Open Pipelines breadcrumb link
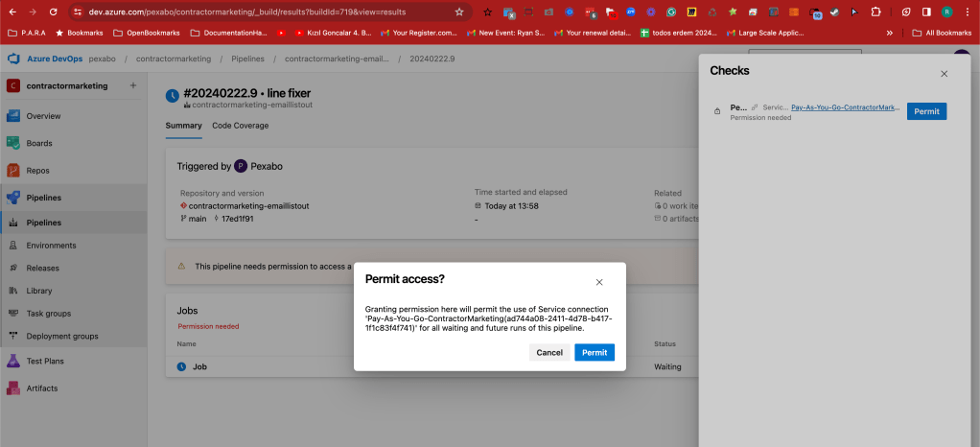Image resolution: width=980 pixels, height=447 pixels. pyautogui.click(x=247, y=59)
